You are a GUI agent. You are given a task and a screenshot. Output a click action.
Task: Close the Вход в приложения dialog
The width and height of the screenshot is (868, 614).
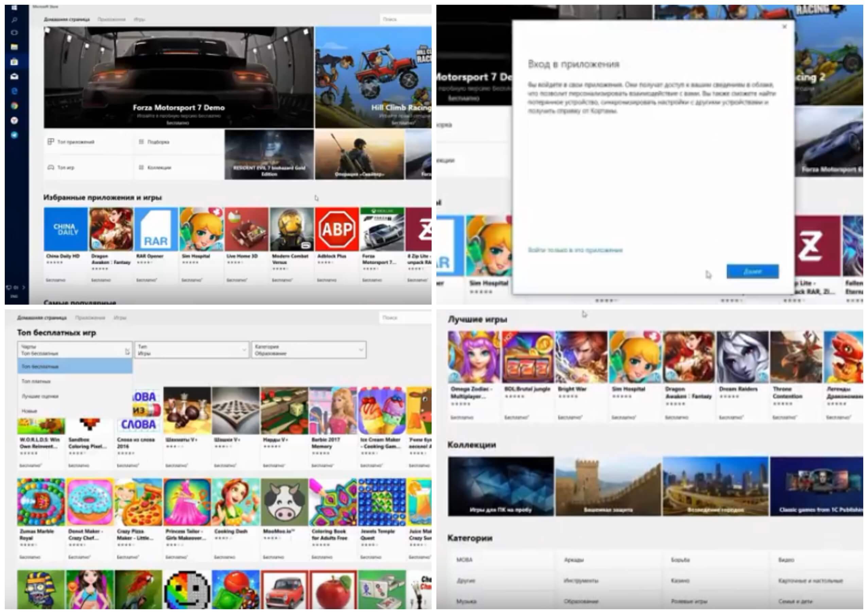[x=784, y=27]
